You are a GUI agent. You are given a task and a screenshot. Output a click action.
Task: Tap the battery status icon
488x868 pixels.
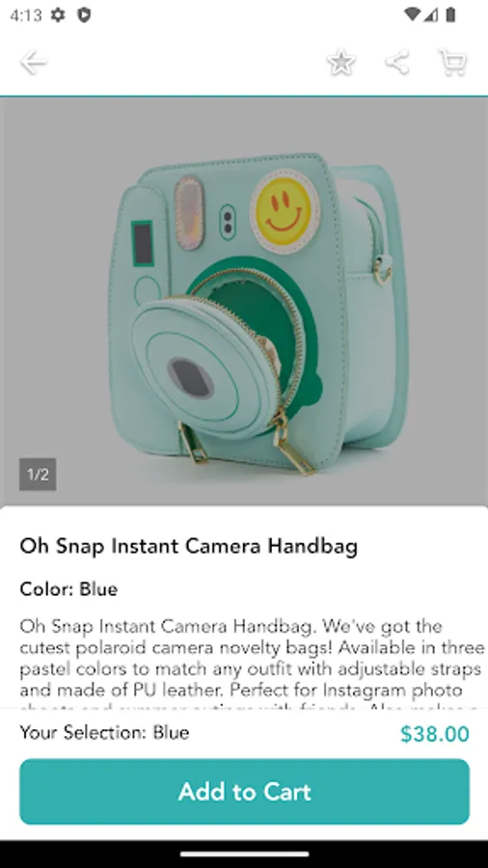tap(451, 14)
